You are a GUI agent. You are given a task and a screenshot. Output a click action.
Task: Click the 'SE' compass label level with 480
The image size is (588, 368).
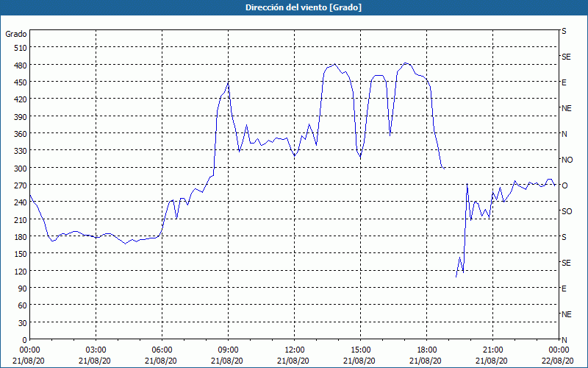(x=566, y=57)
